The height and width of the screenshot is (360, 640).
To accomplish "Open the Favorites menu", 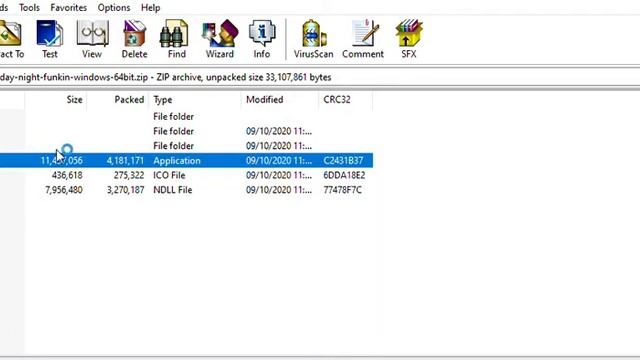I will tap(69, 7).
